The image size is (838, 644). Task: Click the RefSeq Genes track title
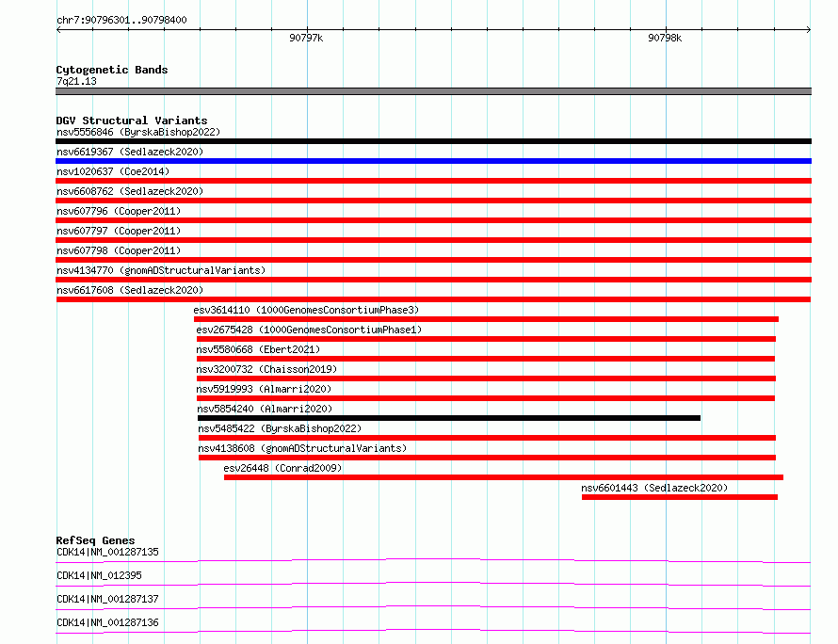coord(95,540)
